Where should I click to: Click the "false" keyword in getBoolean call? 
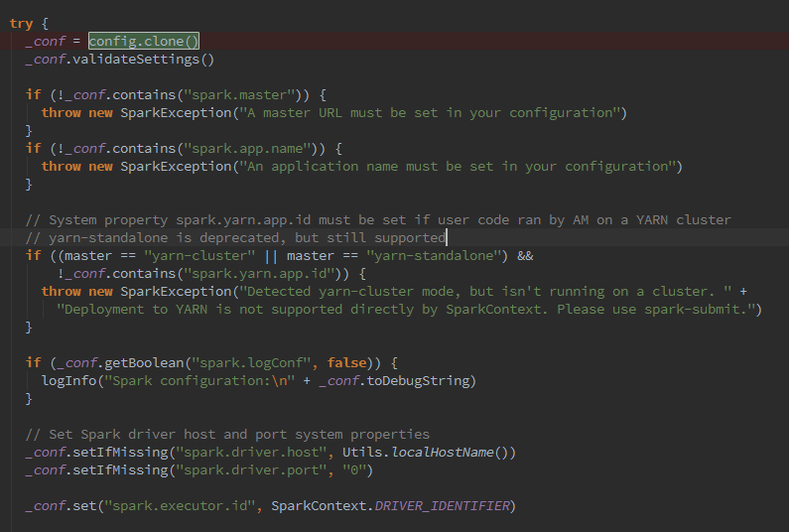pyautogui.click(x=346, y=363)
